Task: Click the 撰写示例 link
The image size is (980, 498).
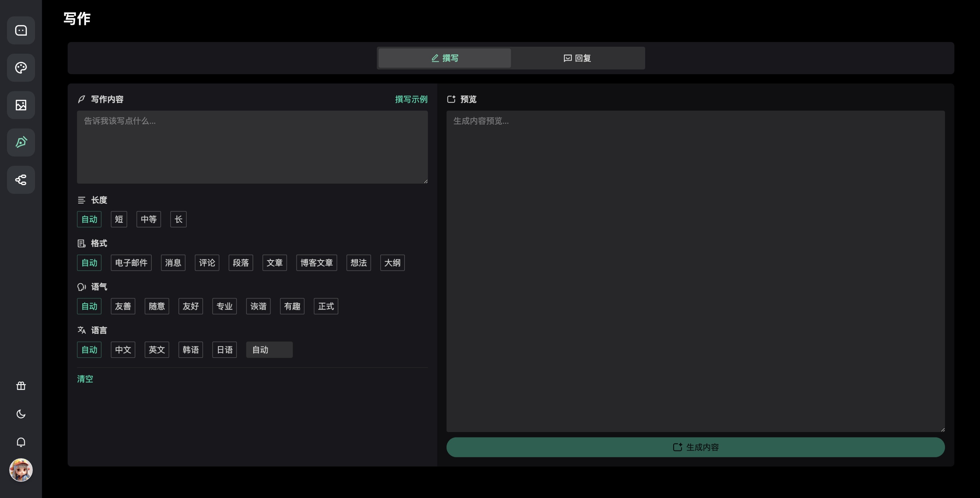Action: 411,99
